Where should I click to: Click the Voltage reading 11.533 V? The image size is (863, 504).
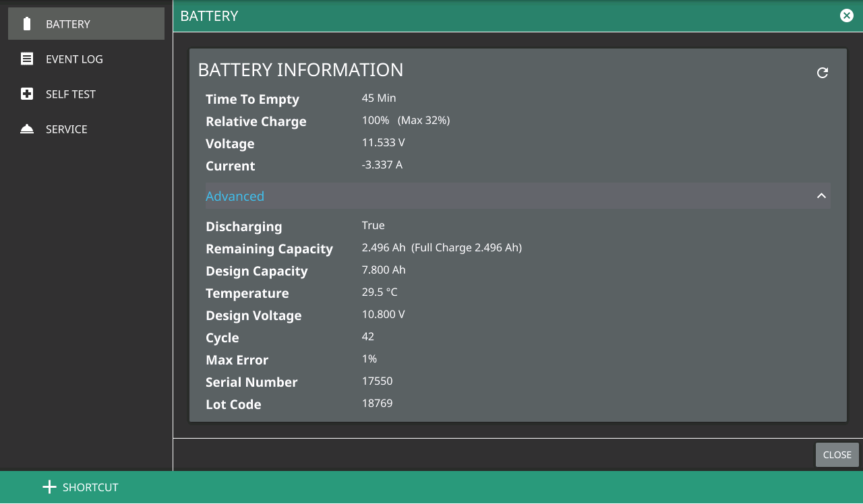tap(383, 143)
